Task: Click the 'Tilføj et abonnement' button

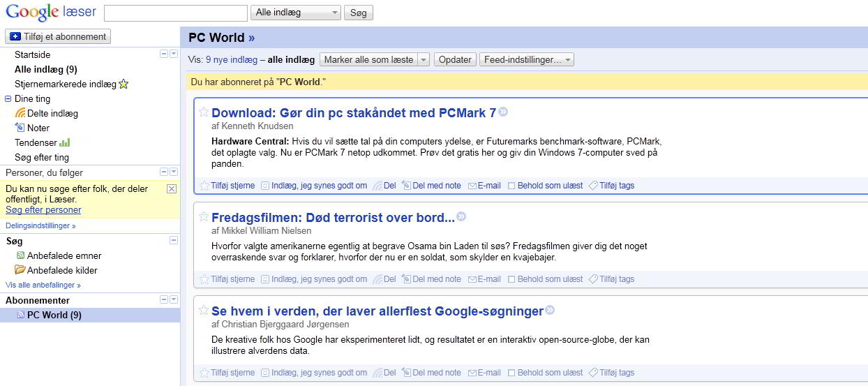Action: click(58, 36)
